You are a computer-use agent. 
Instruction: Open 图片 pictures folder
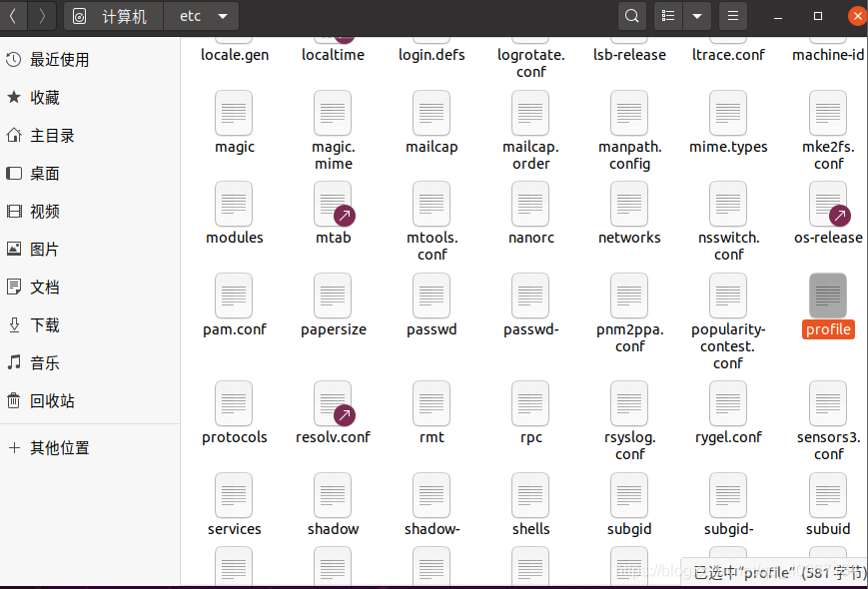click(x=90, y=250)
